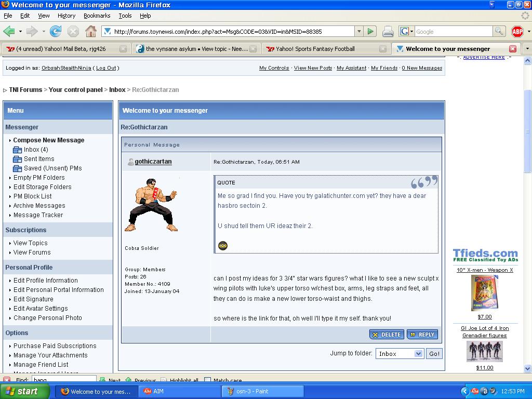Open the PM Block List link
This screenshot has height=399, width=532.
(x=33, y=196)
